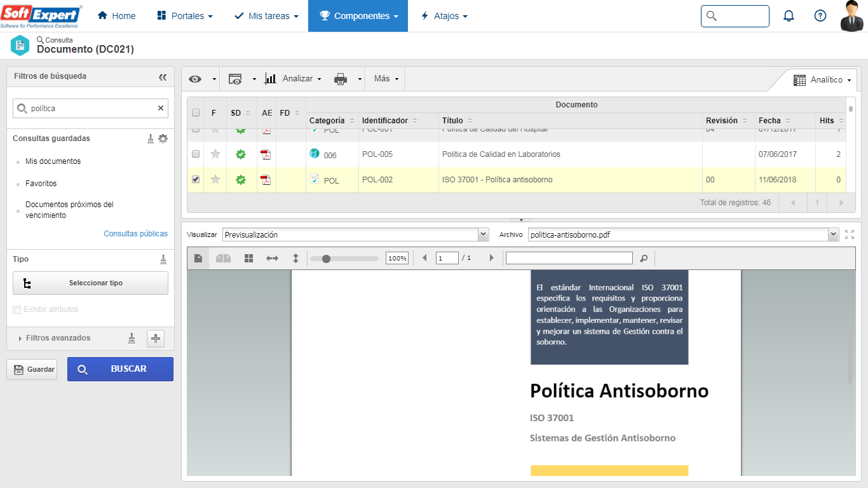Adjust the PDF zoom slider
Viewport: 868px width, 488px height.
click(x=326, y=259)
